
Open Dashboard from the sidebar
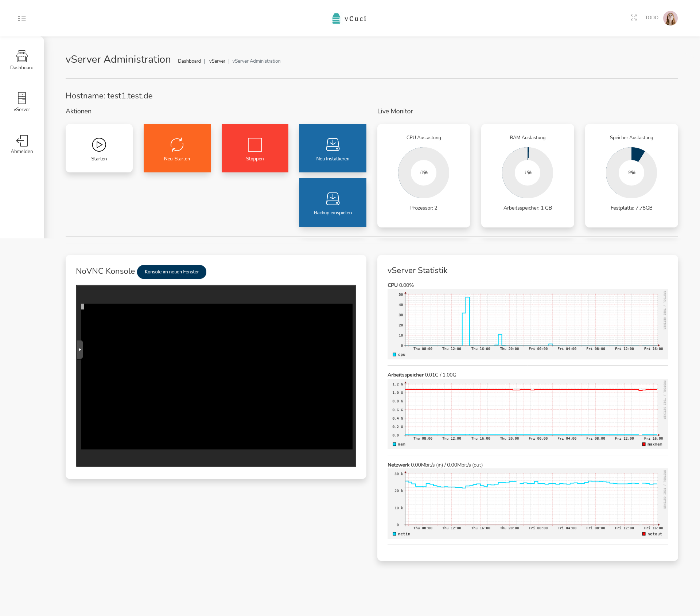click(22, 60)
